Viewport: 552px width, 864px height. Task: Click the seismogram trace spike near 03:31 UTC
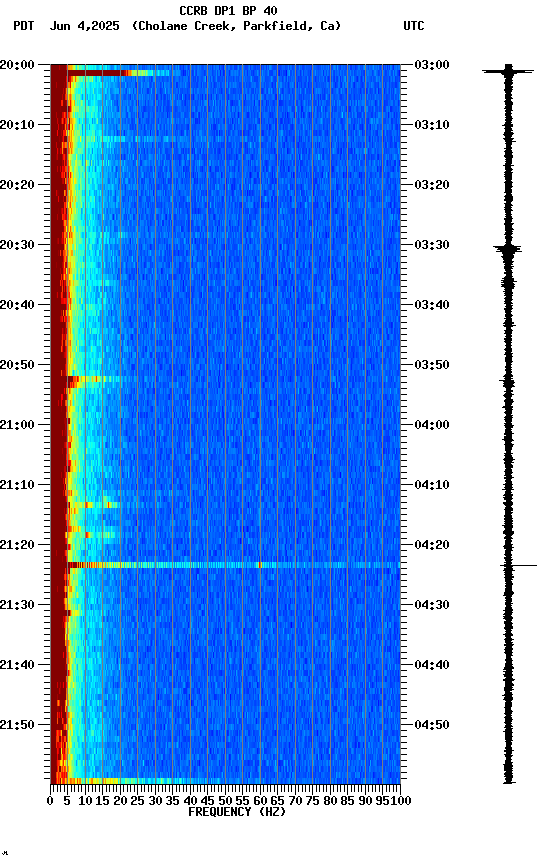pyautogui.click(x=507, y=250)
